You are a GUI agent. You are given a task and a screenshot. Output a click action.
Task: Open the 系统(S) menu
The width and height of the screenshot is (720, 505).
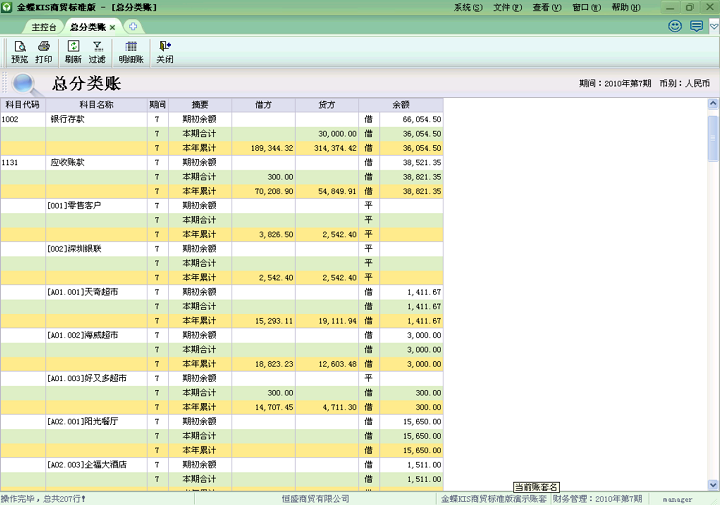467,7
